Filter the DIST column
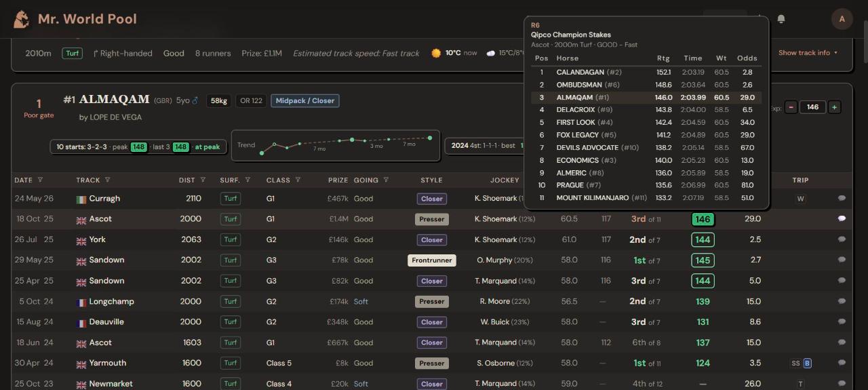The image size is (868, 390). pos(203,180)
